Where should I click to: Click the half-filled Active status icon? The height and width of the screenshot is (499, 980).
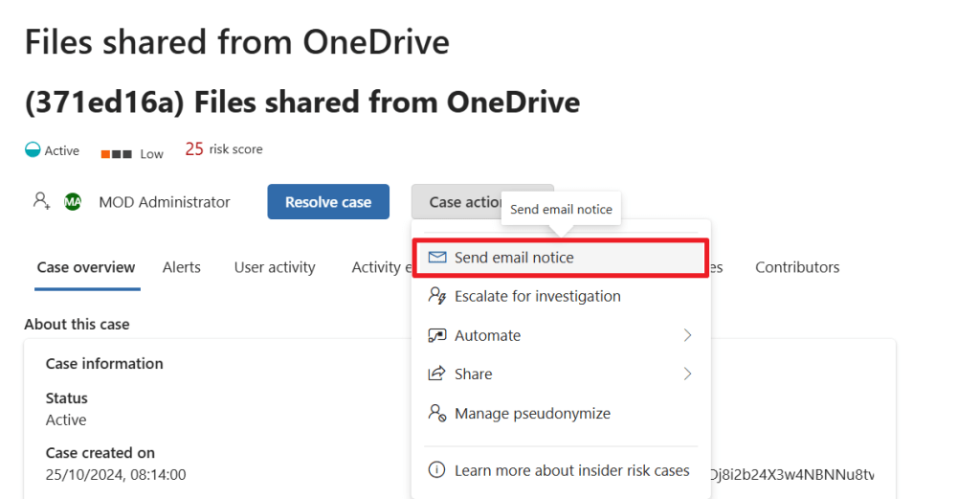33,150
